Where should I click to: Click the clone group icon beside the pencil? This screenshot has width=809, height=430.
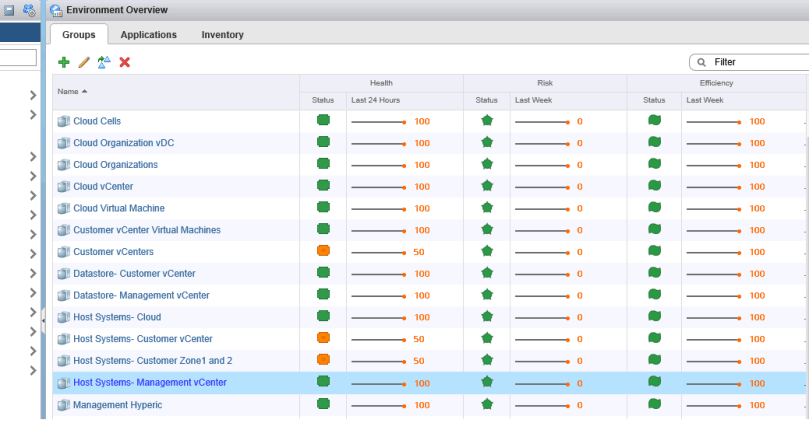(104, 62)
